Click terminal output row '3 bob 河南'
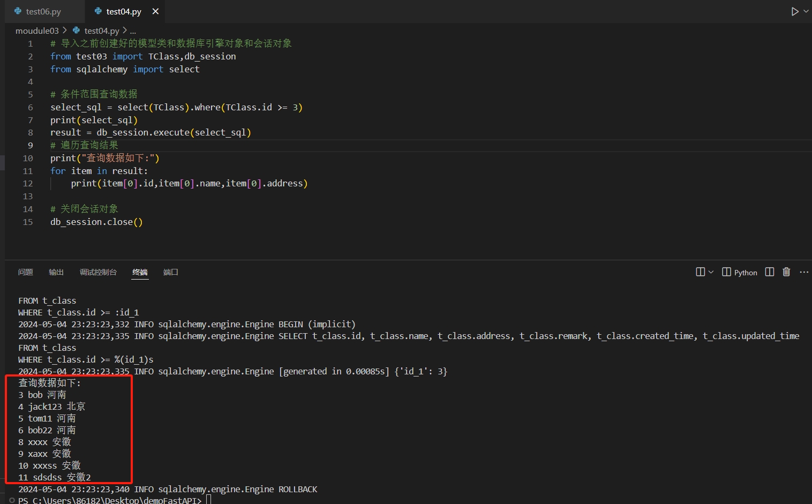This screenshot has height=504, width=812. tap(42, 395)
